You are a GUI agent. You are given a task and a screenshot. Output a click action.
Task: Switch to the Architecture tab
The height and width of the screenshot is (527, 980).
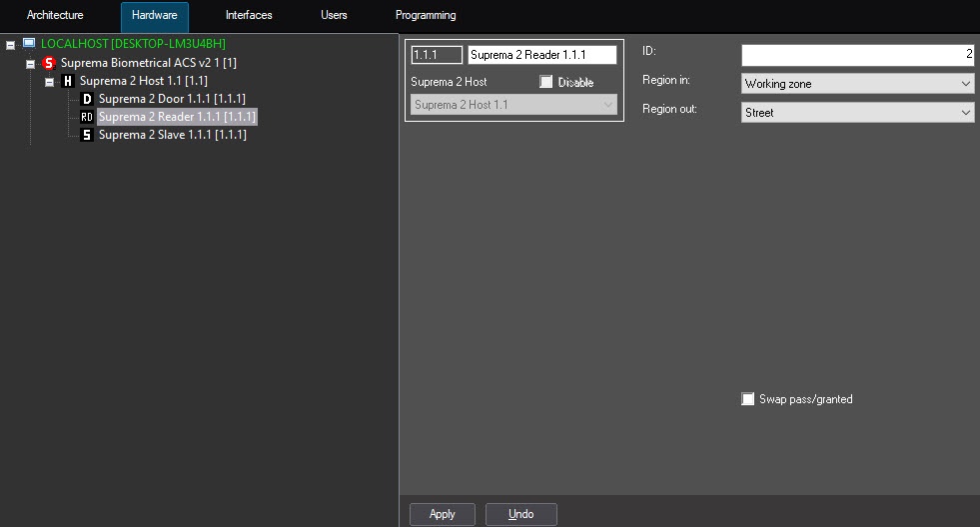tap(55, 15)
